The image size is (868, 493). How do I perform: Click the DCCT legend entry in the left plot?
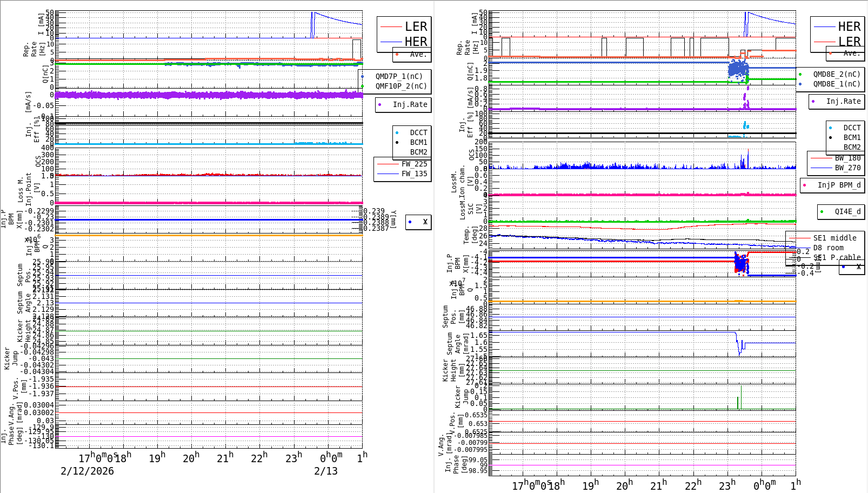(x=418, y=132)
